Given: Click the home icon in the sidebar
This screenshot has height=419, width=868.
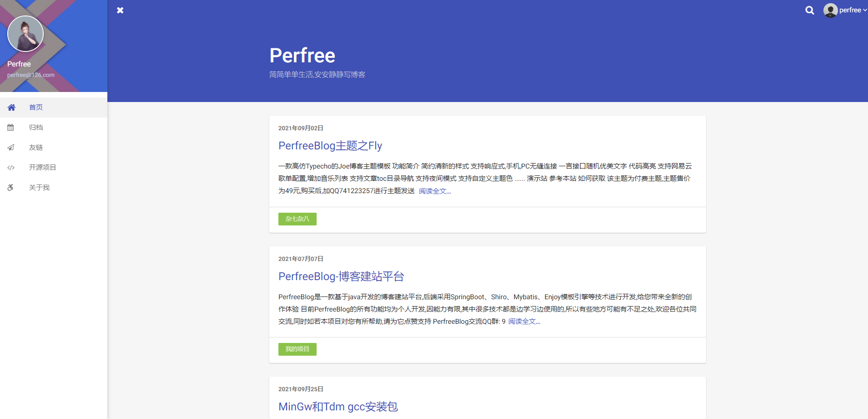Looking at the screenshot, I should point(11,107).
